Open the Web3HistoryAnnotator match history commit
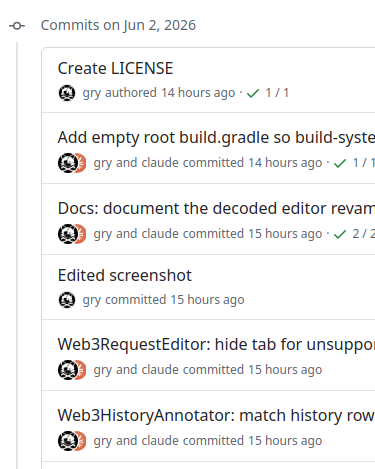Screen dimensions: 375x469 pos(216,416)
